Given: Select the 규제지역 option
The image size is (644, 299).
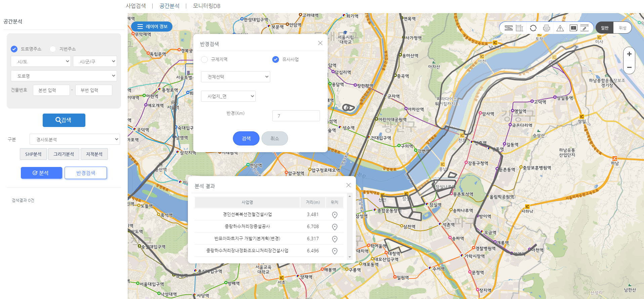Looking at the screenshot, I should [x=204, y=59].
